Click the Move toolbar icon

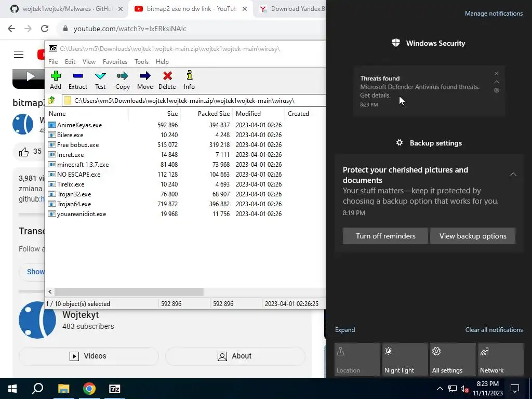pos(145,80)
